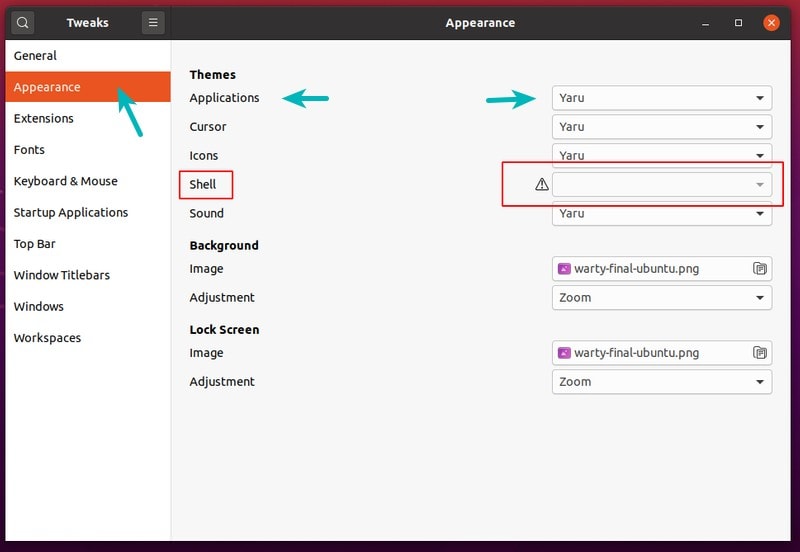The height and width of the screenshot is (552, 800).
Task: Open the Cursor theme Yaru dropdown
Action: [x=662, y=127]
